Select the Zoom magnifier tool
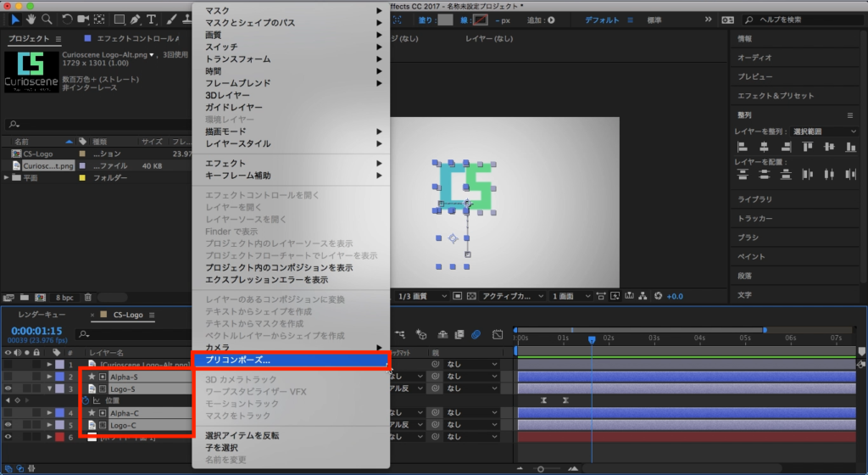 tap(47, 20)
